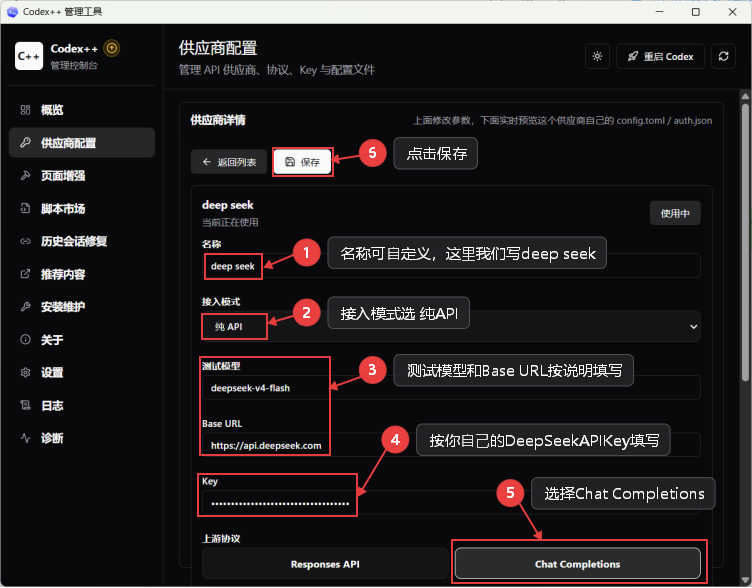Screen dimensions: 752x588
Task: Click the link icon beside 历史会话修复
Action: (x=25, y=241)
